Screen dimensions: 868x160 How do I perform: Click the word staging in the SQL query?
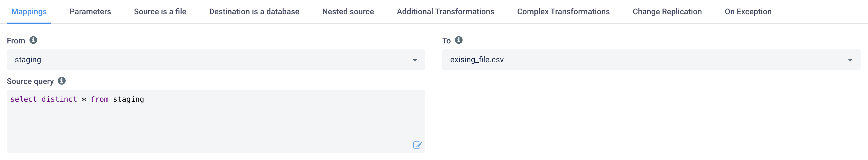coord(128,99)
